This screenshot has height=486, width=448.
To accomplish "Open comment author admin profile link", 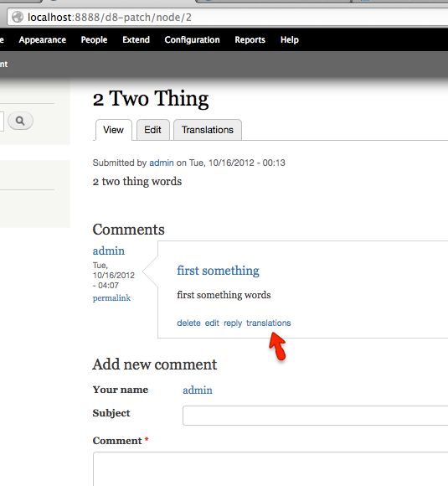I will pos(109,251).
